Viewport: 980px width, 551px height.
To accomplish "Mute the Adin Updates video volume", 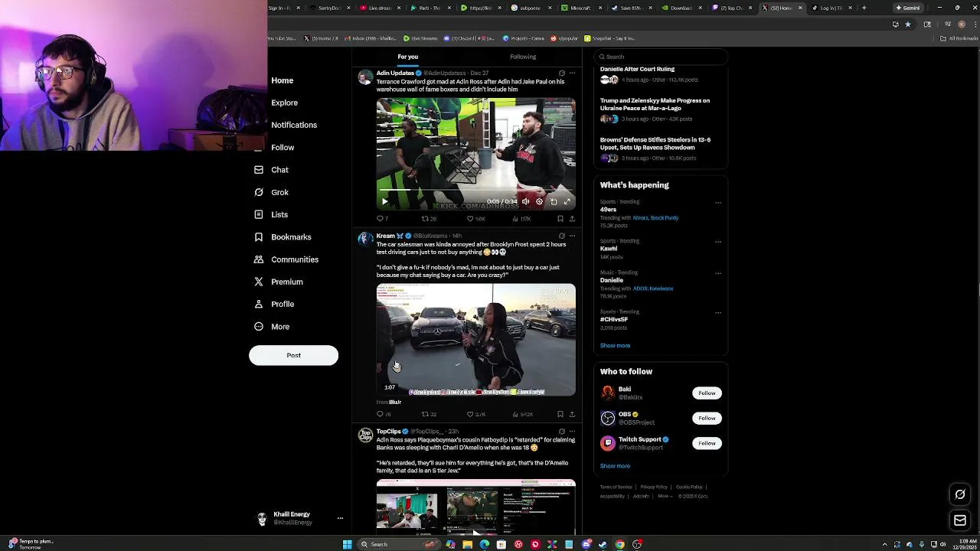I will click(525, 201).
